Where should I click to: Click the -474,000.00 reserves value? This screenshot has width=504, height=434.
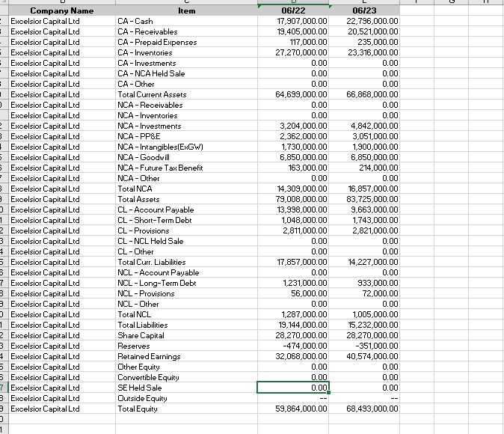pyautogui.click(x=293, y=346)
